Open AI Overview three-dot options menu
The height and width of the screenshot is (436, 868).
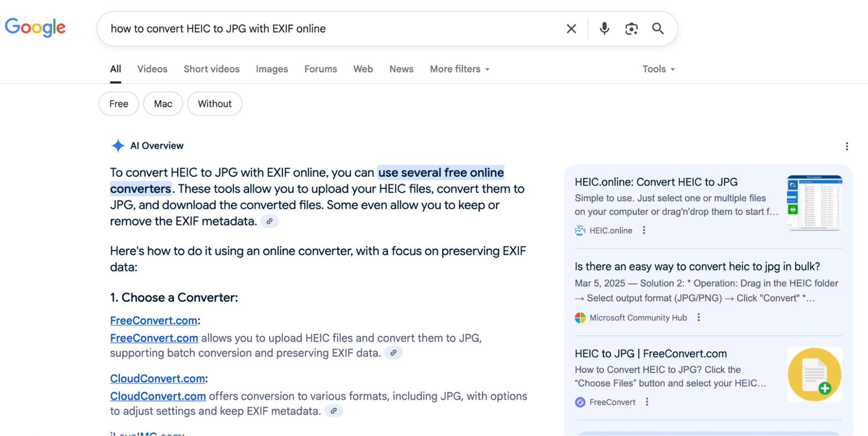point(846,146)
